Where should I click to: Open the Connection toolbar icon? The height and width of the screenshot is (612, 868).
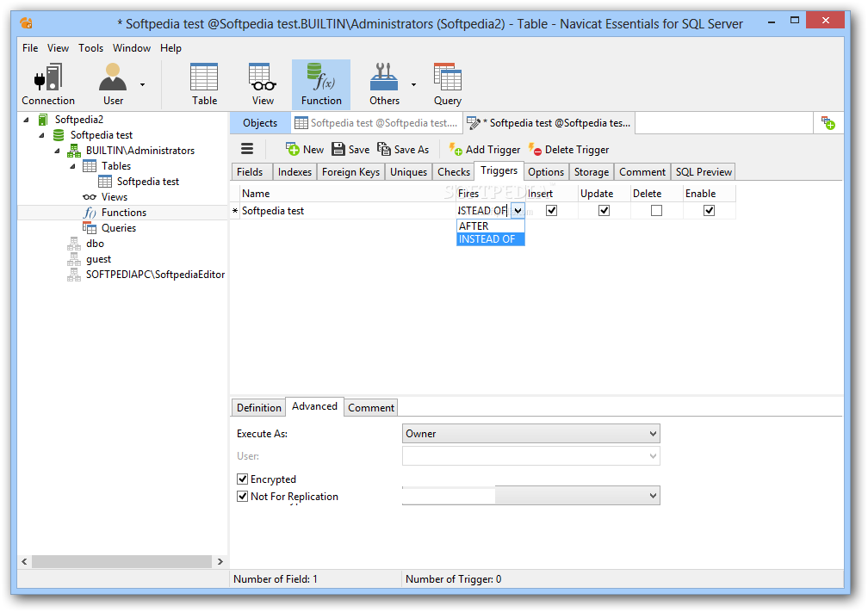pos(48,84)
